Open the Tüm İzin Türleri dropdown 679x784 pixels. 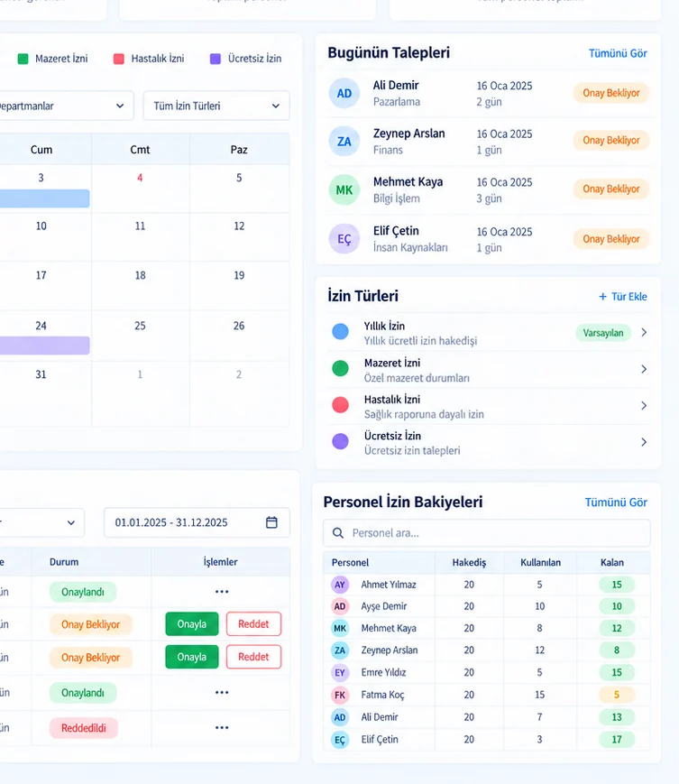tap(216, 106)
